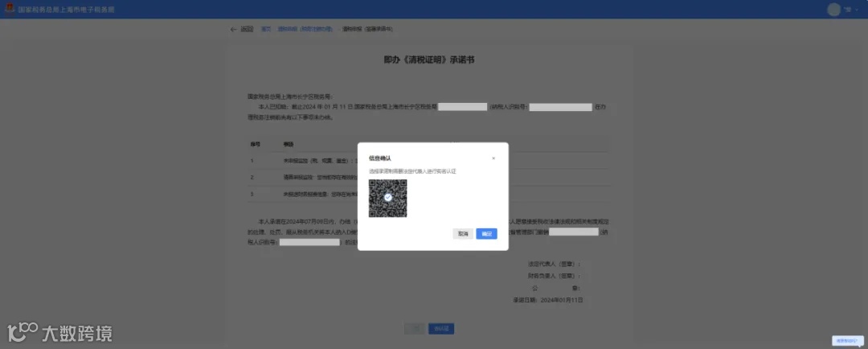
Task: Confirm with the blue 确定 button
Action: [x=486, y=234]
